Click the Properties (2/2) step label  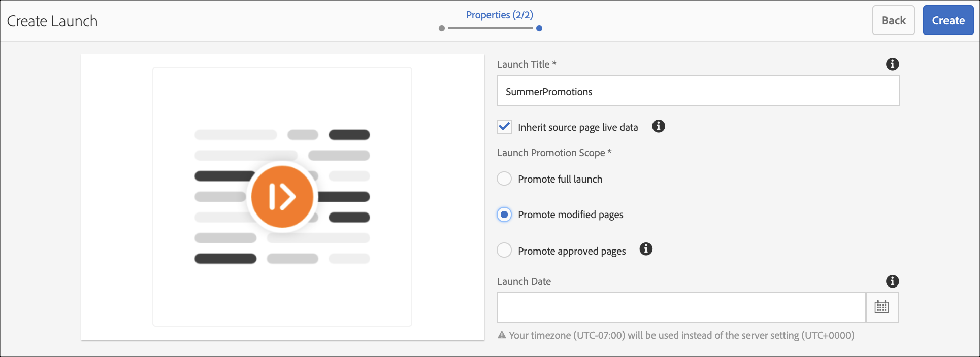click(x=499, y=15)
